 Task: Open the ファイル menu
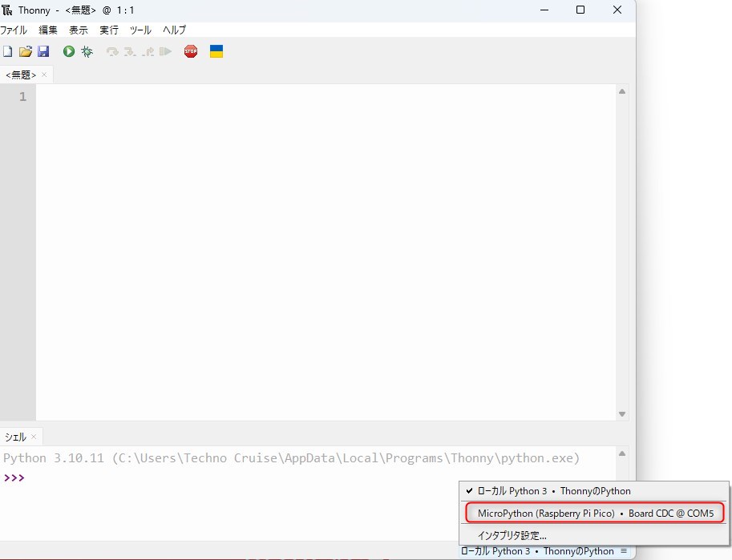coord(14,30)
